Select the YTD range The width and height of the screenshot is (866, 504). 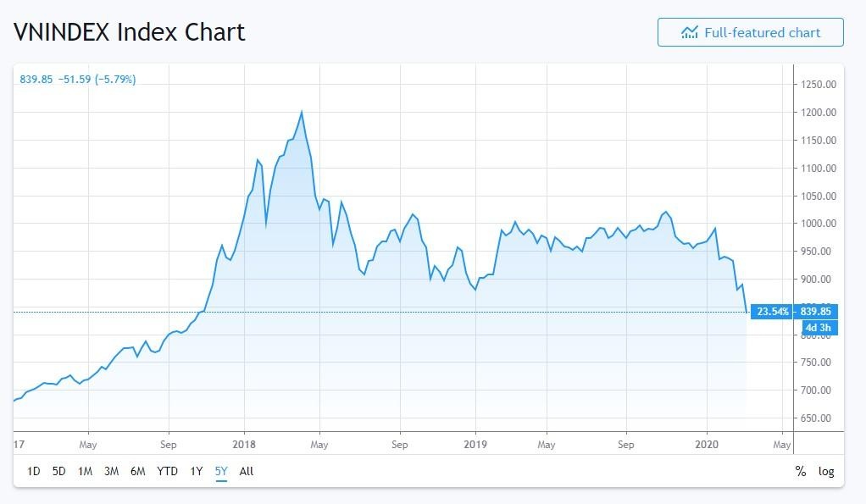[167, 471]
